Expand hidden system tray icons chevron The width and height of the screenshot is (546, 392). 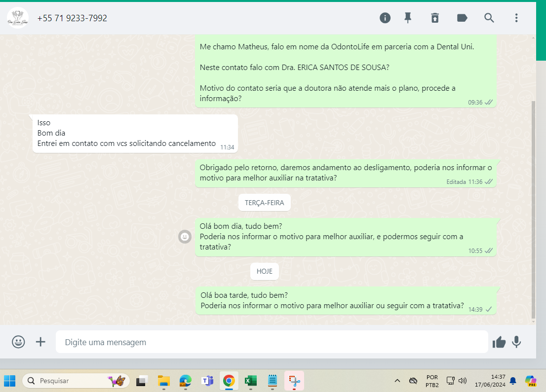tap(397, 381)
